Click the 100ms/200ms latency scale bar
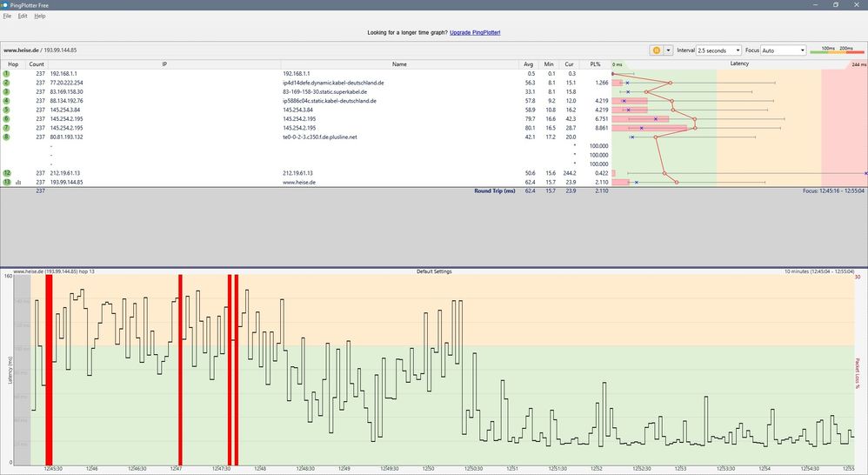The image size is (868, 475). 837,50
